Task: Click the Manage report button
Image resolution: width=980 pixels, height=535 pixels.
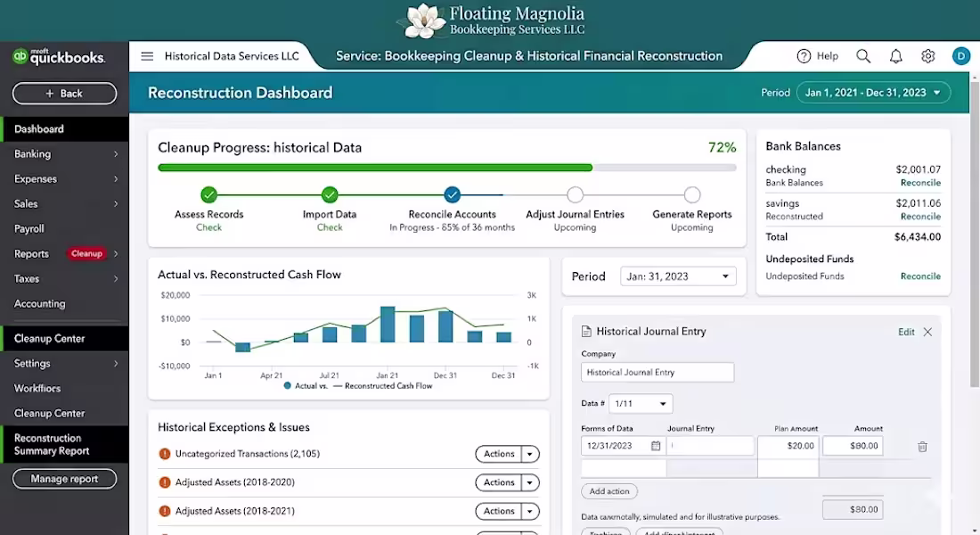Action: click(x=64, y=479)
